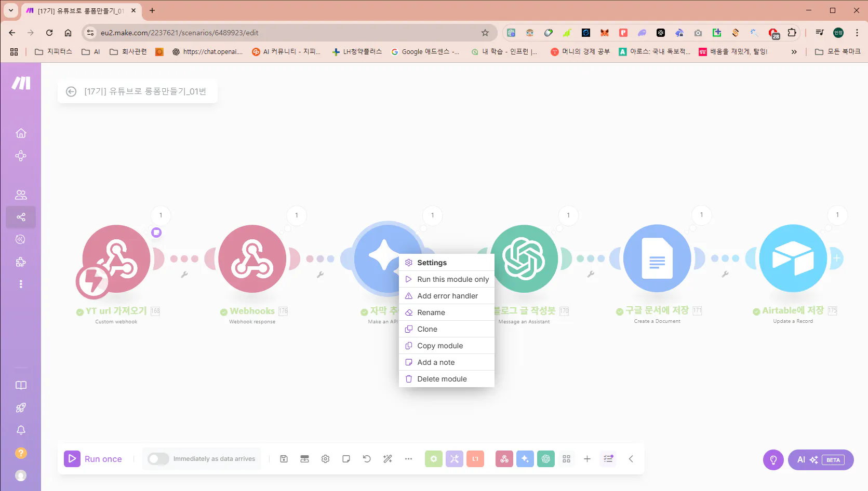Show hidden bookmarks via the double-chevron
The width and height of the screenshot is (868, 491).
pyautogui.click(x=794, y=52)
